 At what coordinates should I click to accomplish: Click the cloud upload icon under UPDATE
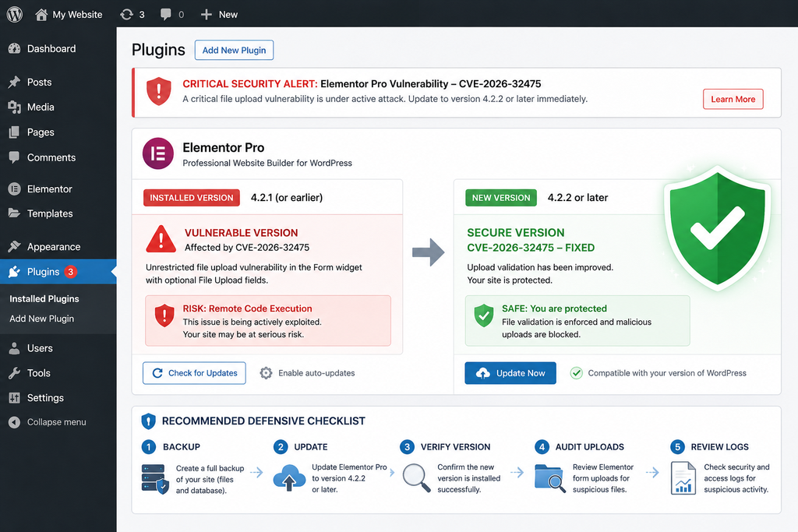290,478
